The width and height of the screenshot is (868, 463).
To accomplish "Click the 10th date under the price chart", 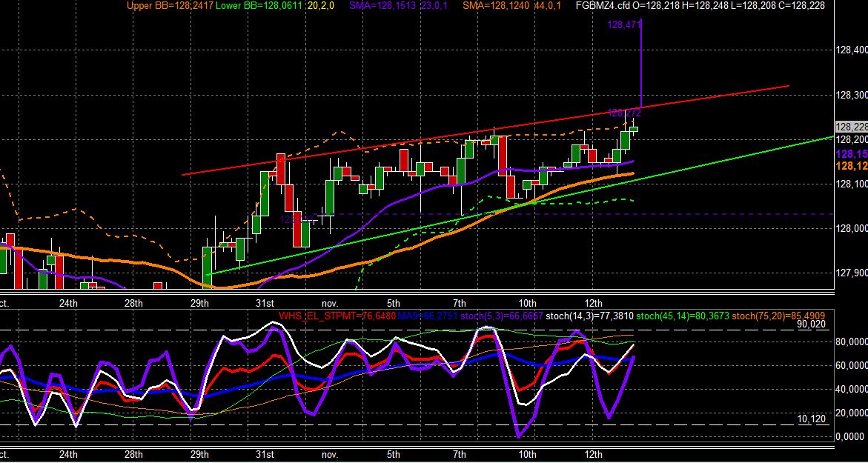I will (527, 303).
